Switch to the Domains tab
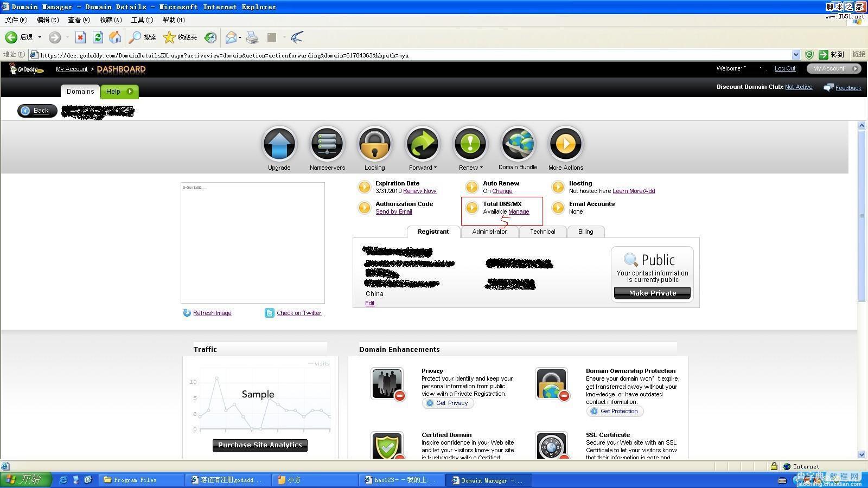This screenshot has width=868, height=488. (80, 92)
